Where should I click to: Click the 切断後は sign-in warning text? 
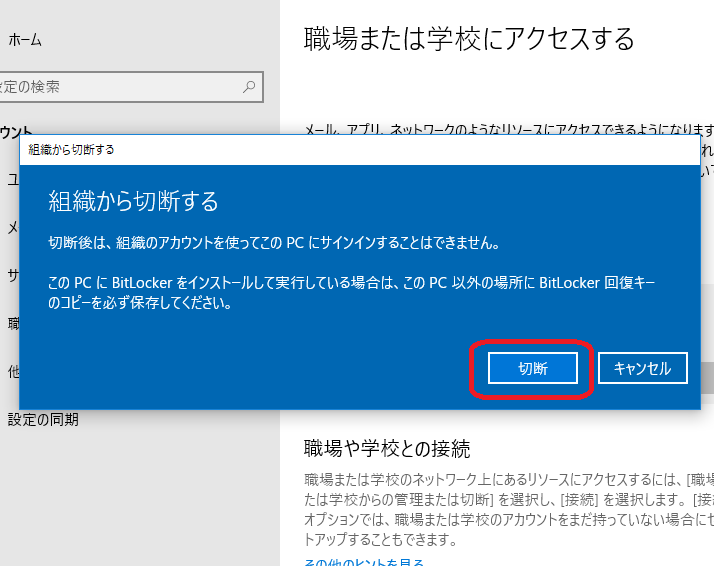(274, 243)
